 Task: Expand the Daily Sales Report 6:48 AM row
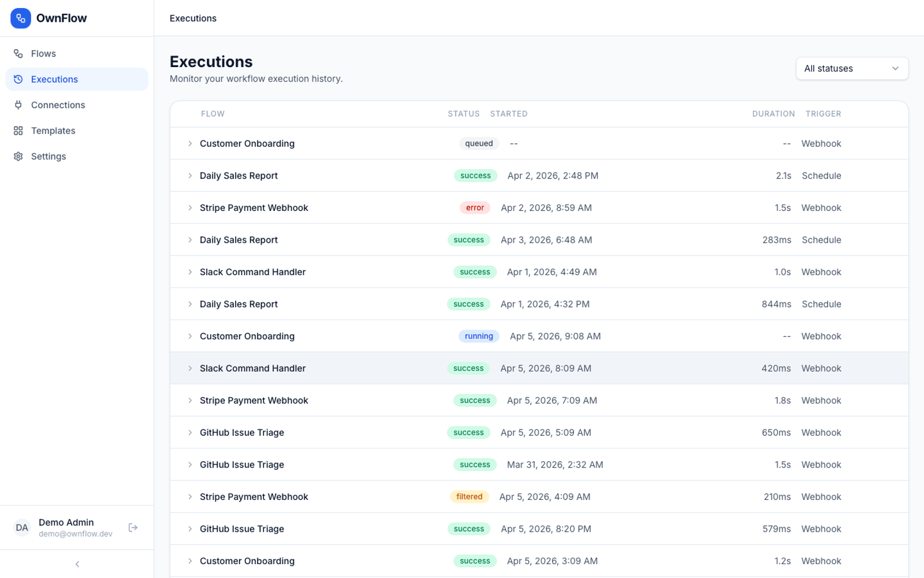pyautogui.click(x=190, y=240)
